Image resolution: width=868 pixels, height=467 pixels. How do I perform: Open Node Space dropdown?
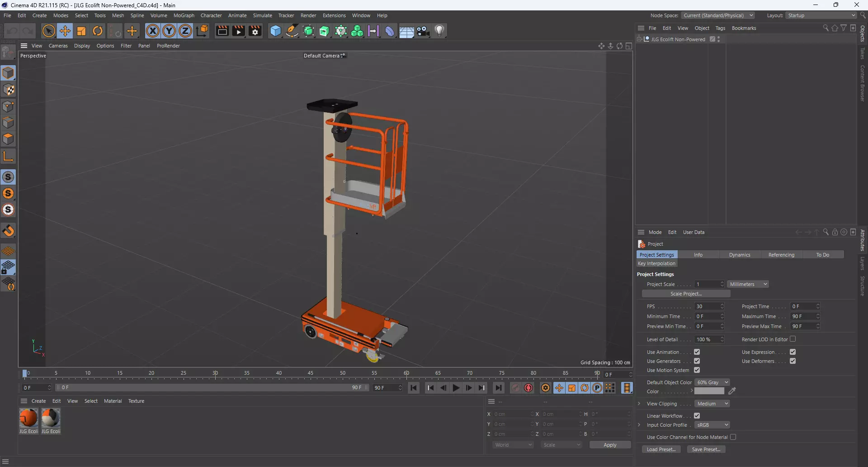click(x=718, y=15)
